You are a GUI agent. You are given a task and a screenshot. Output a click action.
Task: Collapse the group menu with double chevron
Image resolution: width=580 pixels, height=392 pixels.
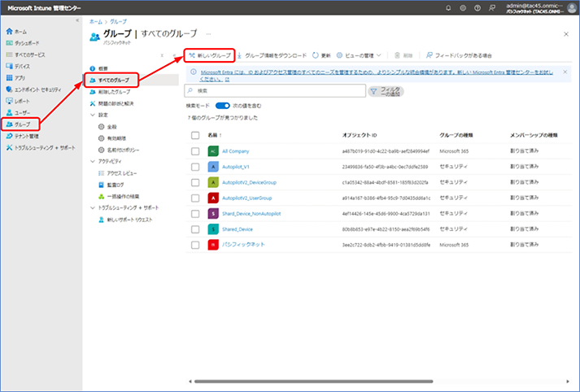point(174,55)
